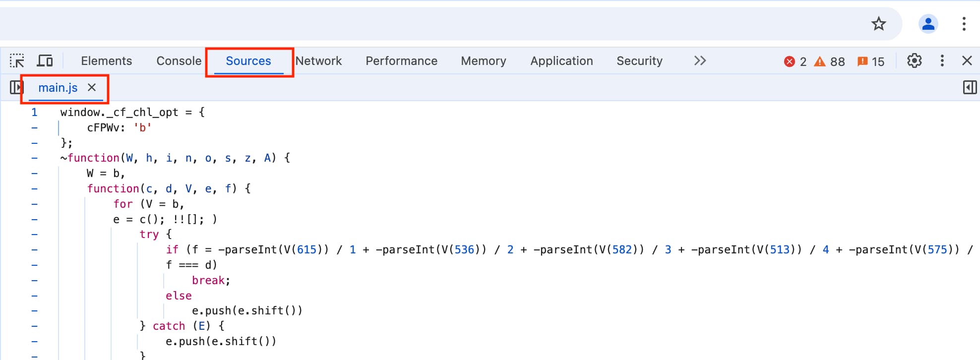Select the Inspect Element tool

click(17, 60)
